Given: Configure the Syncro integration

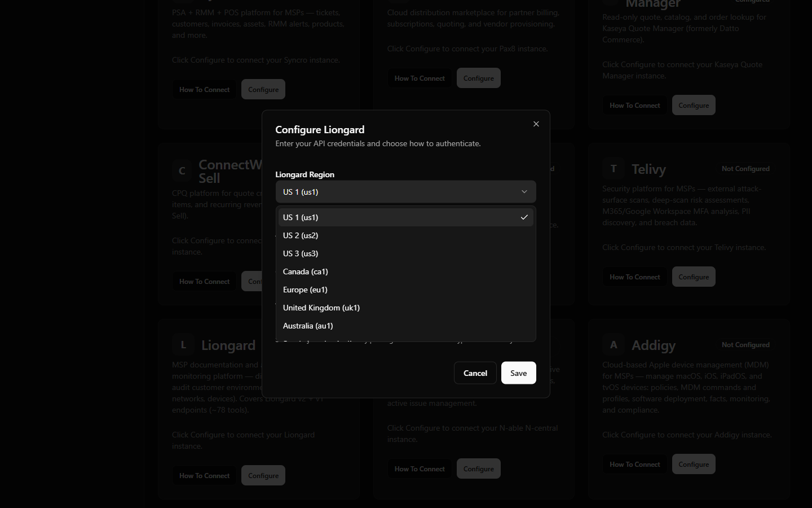Looking at the screenshot, I should [x=263, y=89].
